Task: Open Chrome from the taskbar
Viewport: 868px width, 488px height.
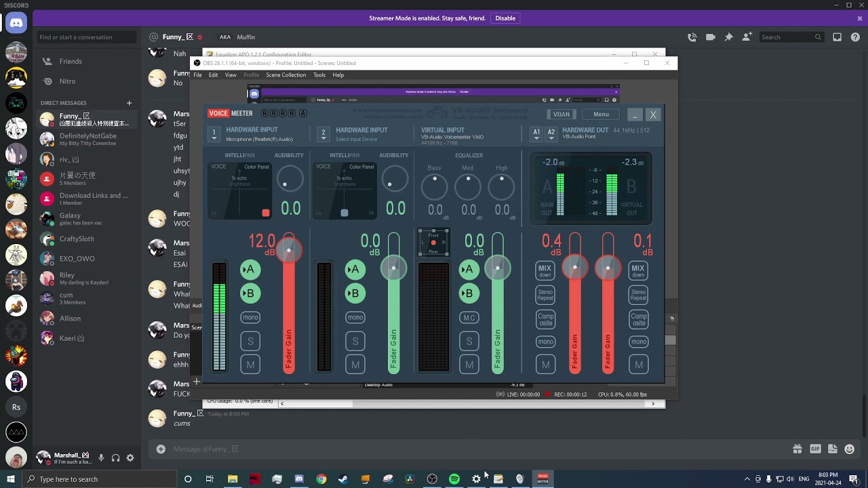Action: [321, 479]
